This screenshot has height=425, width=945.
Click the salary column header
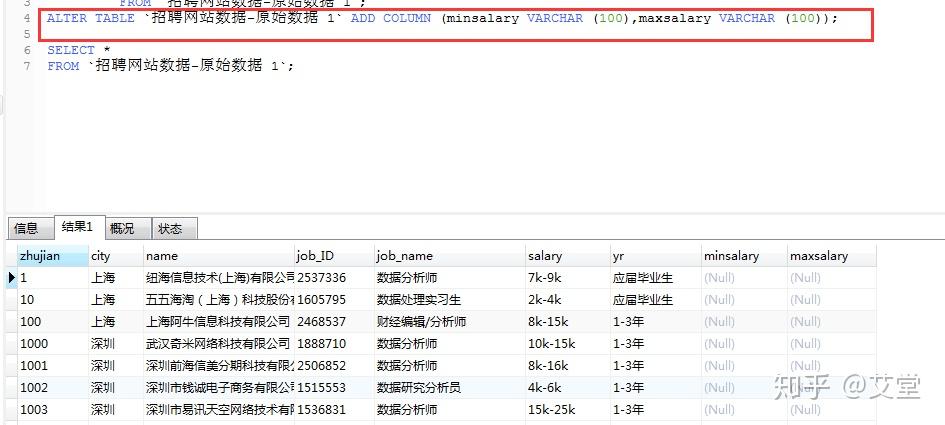pos(568,256)
